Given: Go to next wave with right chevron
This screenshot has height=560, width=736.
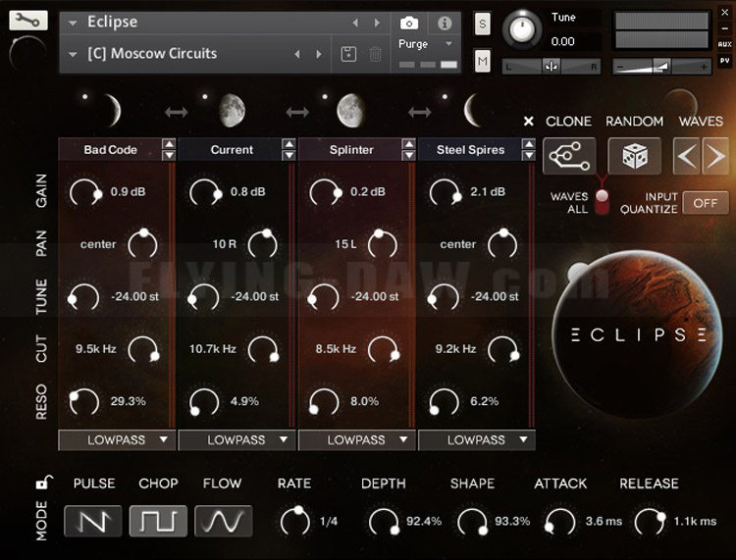Looking at the screenshot, I should pos(715,156).
